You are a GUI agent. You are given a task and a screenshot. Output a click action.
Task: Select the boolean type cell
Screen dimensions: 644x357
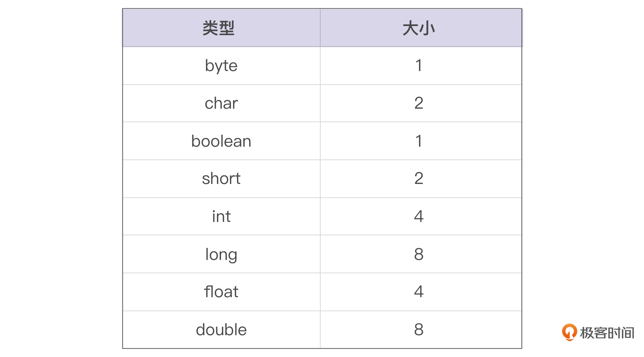(x=221, y=141)
